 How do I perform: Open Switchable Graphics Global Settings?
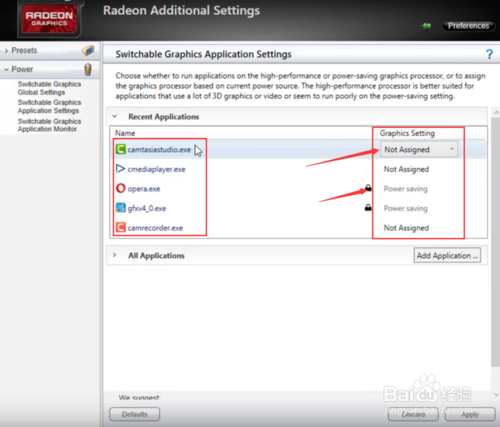click(49, 88)
